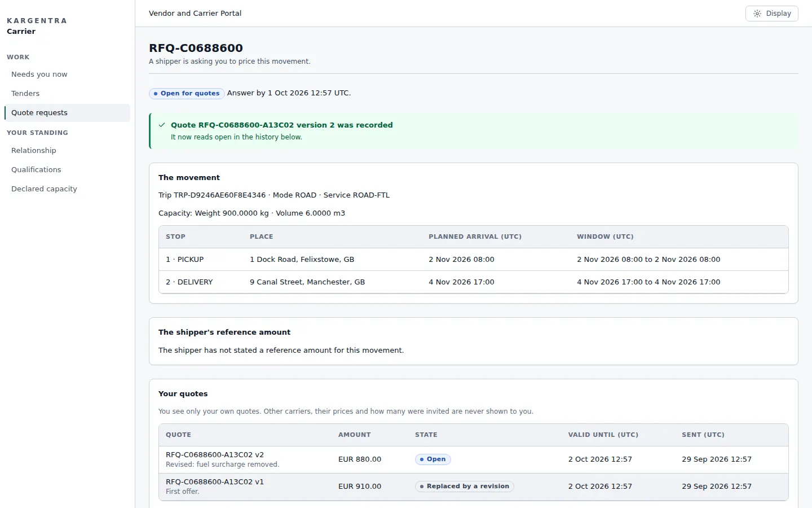Click planned arrival 4 Nov 2026 17:00
Viewport: 812px width, 508px height.
click(x=461, y=282)
